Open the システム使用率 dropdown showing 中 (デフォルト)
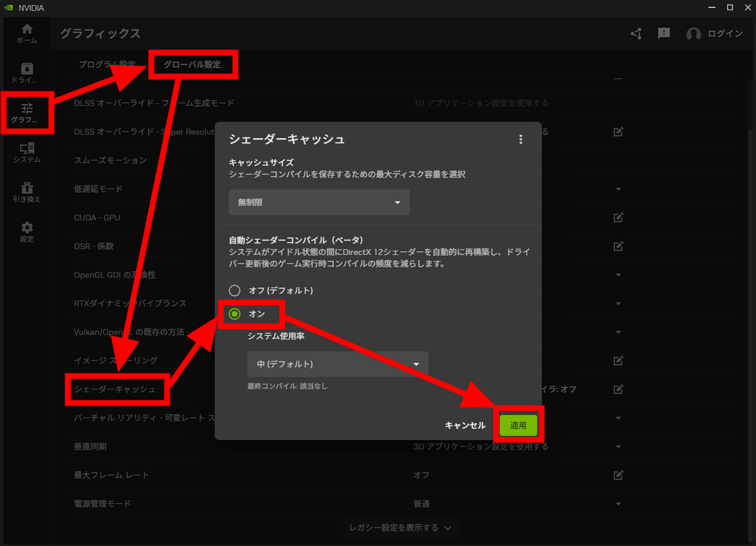 338,364
